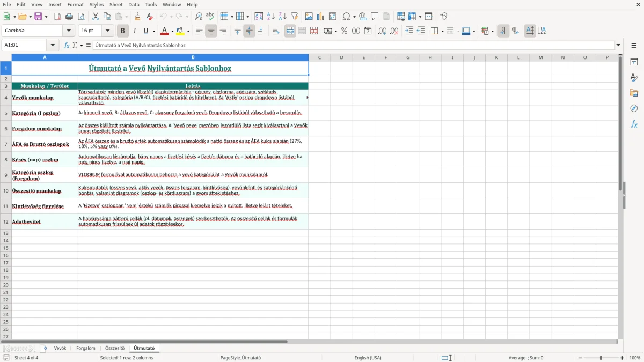Apply yellow Background Color button
Screen dimensions: 644x362
pyautogui.click(x=180, y=31)
